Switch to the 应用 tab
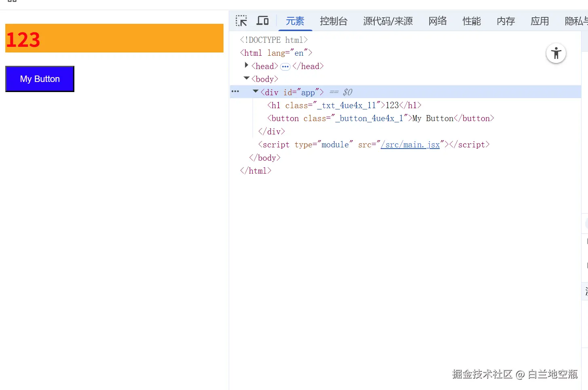The image size is (588, 390). (x=540, y=21)
